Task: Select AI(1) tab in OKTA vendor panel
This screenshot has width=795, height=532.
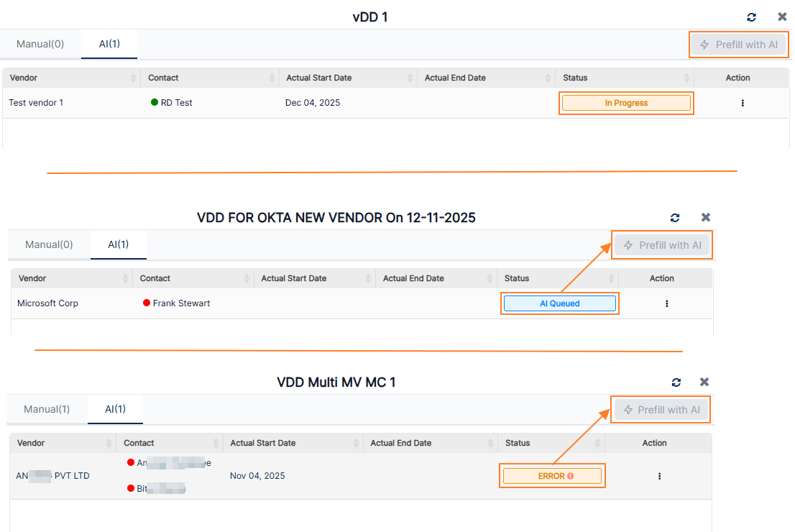Action: 119,244
